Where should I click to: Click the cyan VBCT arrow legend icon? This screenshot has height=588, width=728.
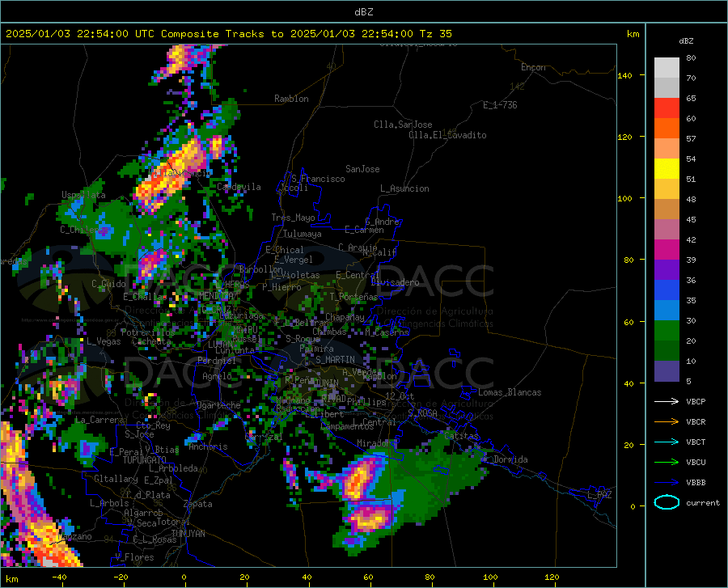(x=667, y=442)
